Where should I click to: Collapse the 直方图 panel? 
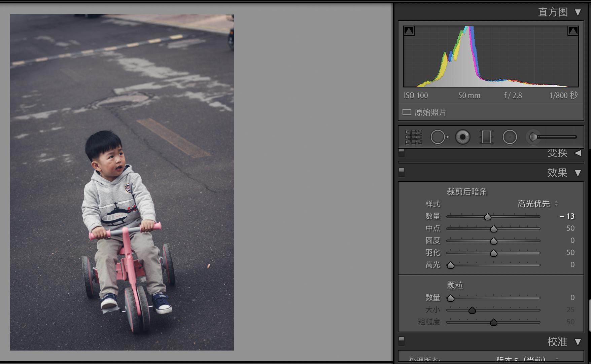[578, 12]
